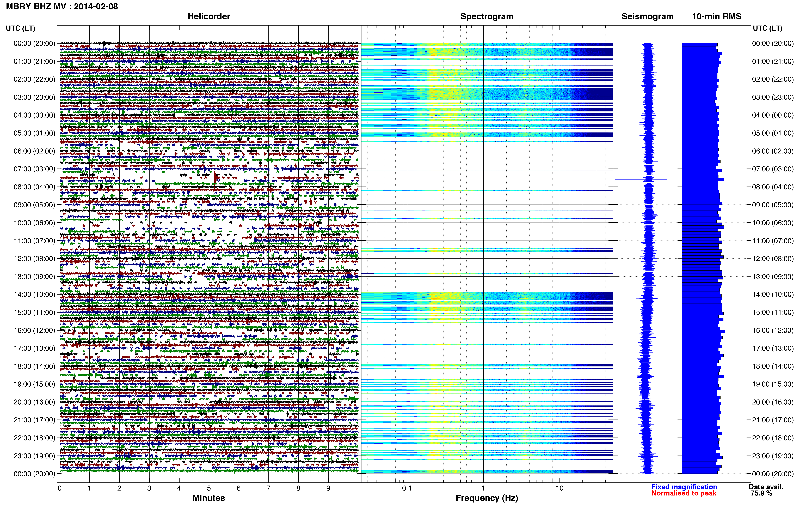812x508 pixels.
Task: Click right-axis time label 16:00 (12:00)
Action: (773, 330)
